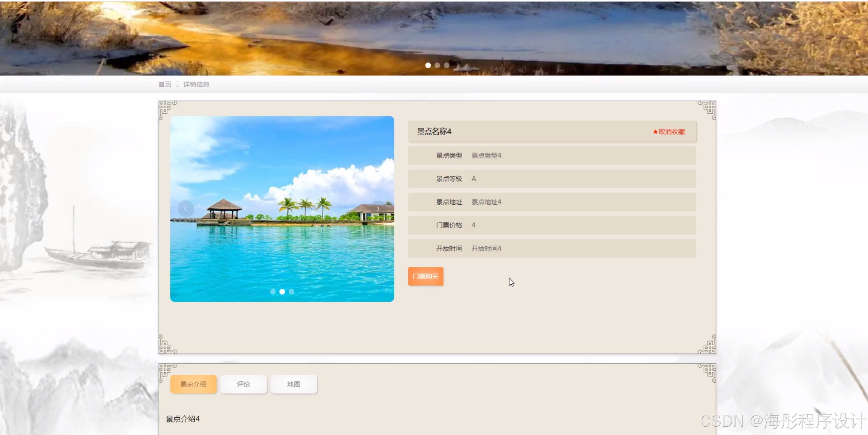Select middle indicator dot on beach photo
The height and width of the screenshot is (435, 868).
click(x=282, y=292)
